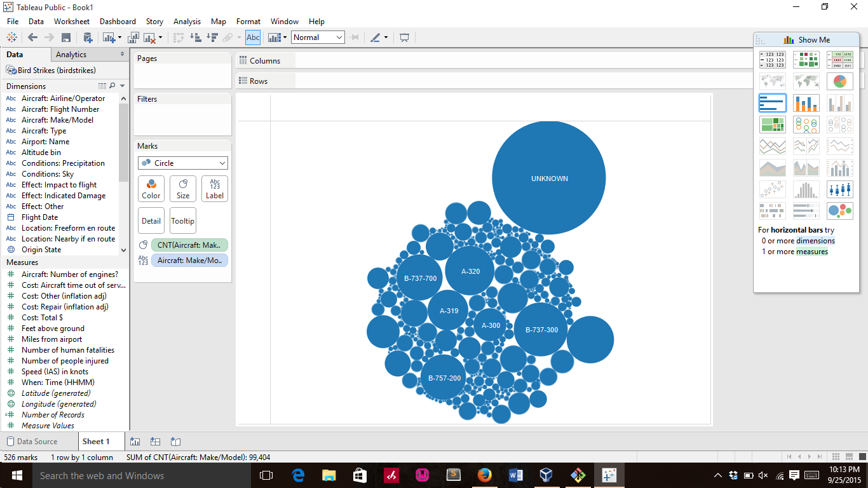Click the Color button on Marks card
This screenshot has height=488, width=868.
[x=151, y=189]
